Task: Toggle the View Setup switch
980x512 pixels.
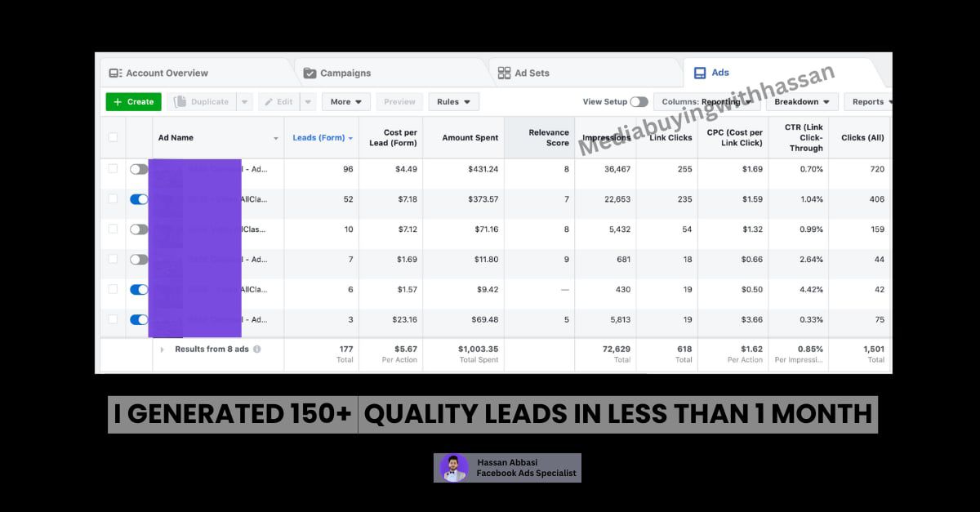Action: point(639,102)
